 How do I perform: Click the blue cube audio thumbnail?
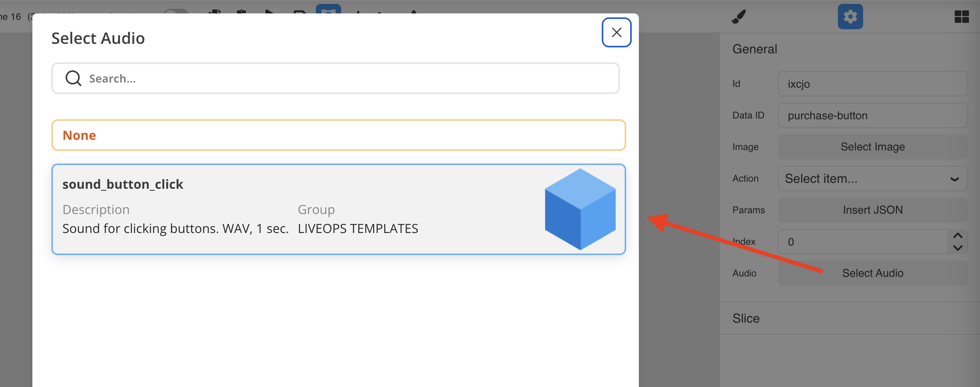580,209
